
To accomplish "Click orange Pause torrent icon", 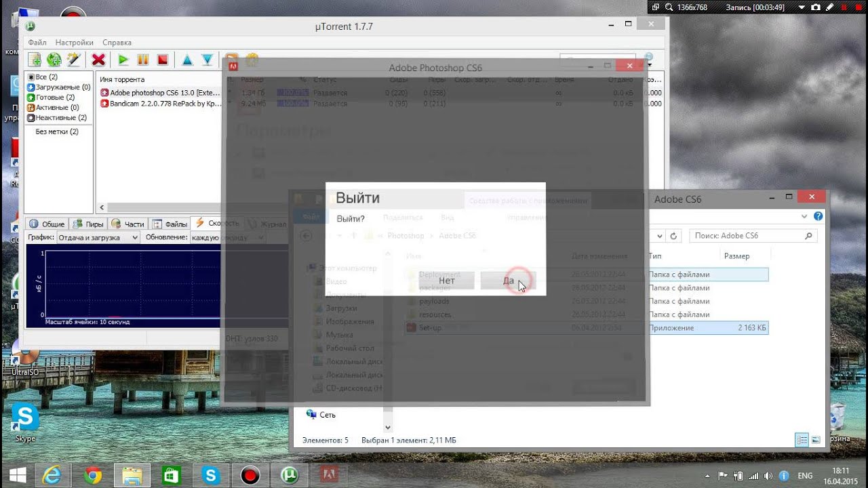I will click(x=142, y=60).
